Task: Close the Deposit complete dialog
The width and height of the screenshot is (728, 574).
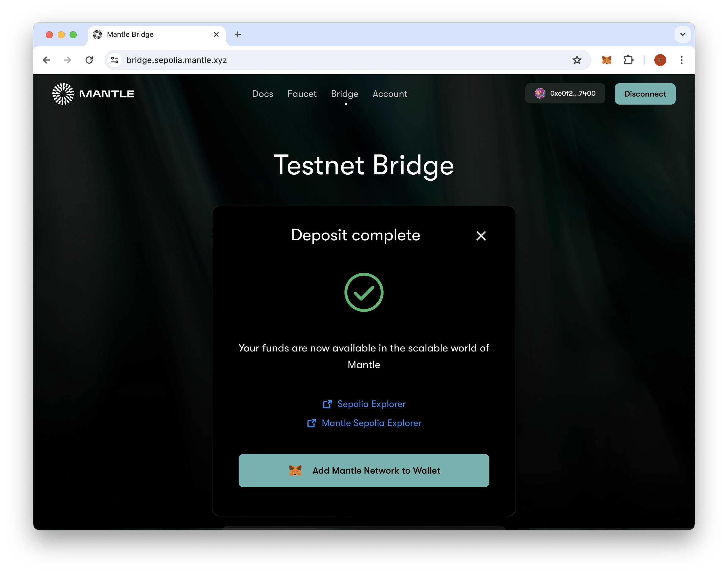Action: point(480,236)
